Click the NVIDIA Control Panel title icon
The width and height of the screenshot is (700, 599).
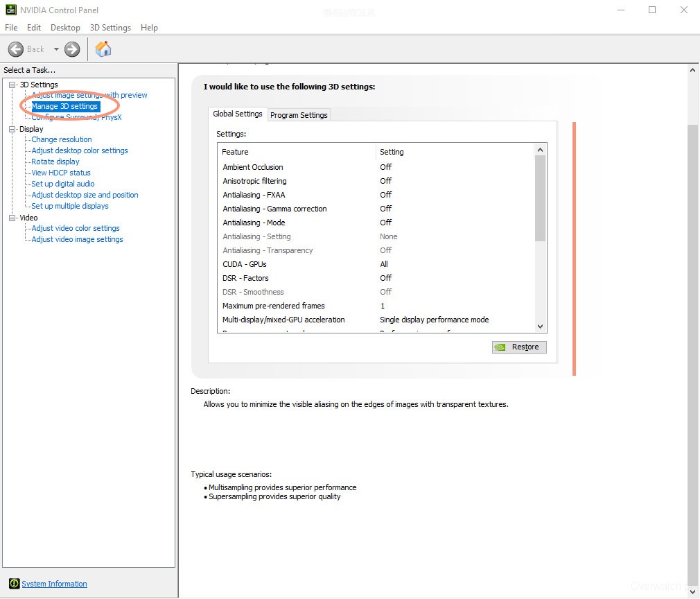(10, 10)
